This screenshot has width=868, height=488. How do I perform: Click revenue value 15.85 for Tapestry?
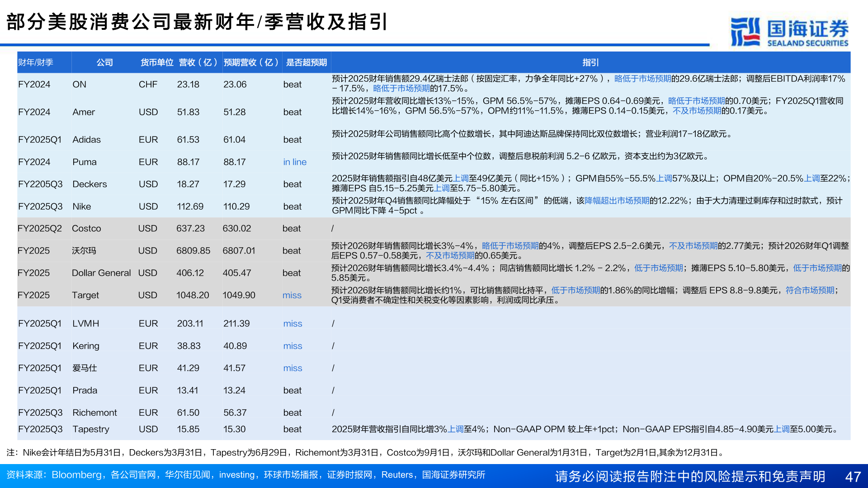tap(188, 429)
